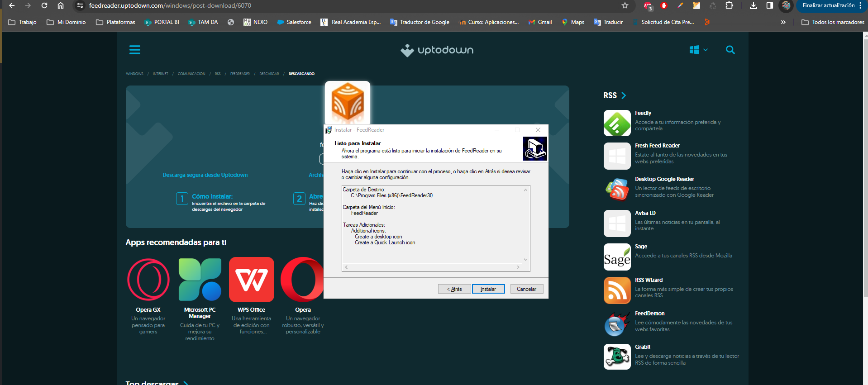
Task: Bookmark this page with the star icon
Action: coord(625,6)
